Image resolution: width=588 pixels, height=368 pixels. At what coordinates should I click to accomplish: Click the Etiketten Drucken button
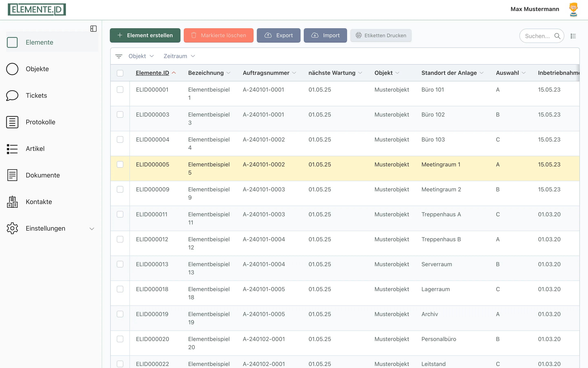(x=381, y=35)
